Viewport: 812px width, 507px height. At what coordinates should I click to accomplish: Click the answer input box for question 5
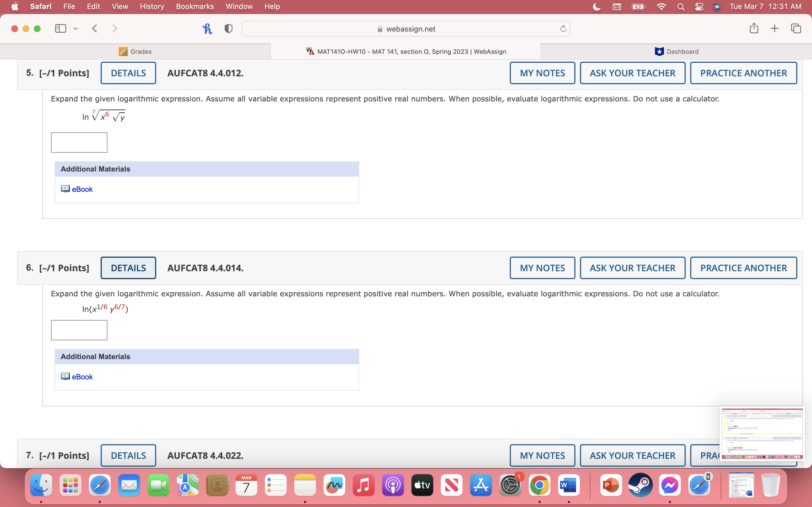pos(79,142)
